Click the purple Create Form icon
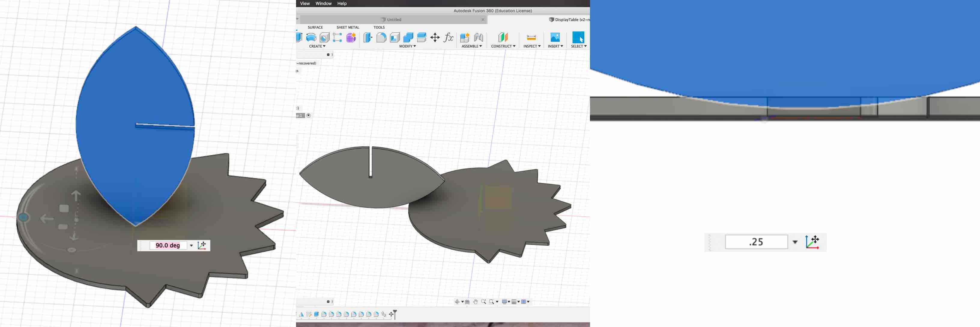This screenshot has width=980, height=327. [x=351, y=37]
